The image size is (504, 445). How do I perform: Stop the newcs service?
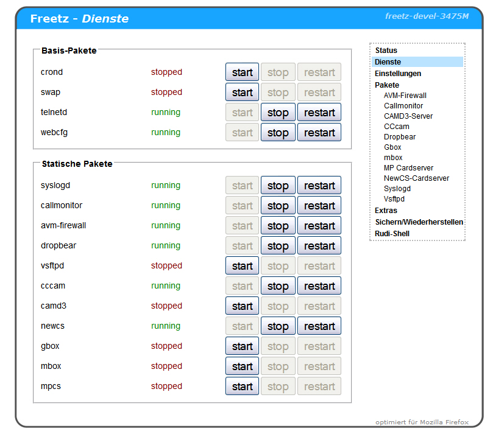click(x=278, y=326)
